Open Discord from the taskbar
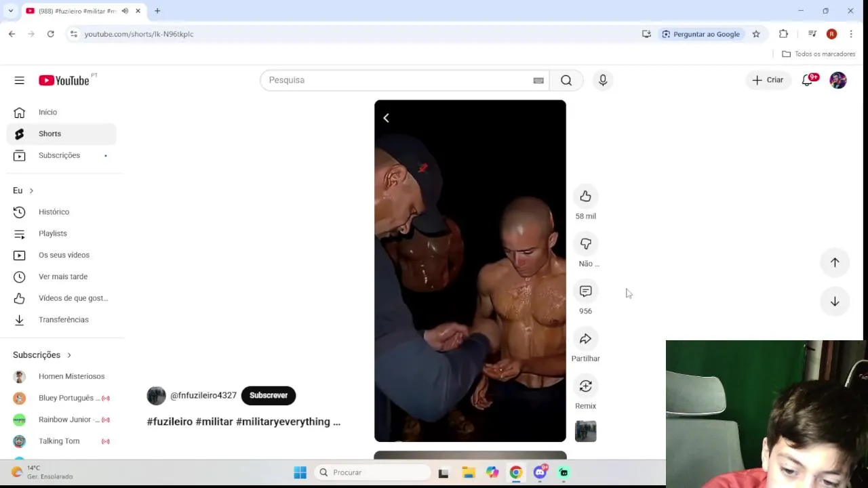Image resolution: width=868 pixels, height=488 pixels. [x=540, y=472]
